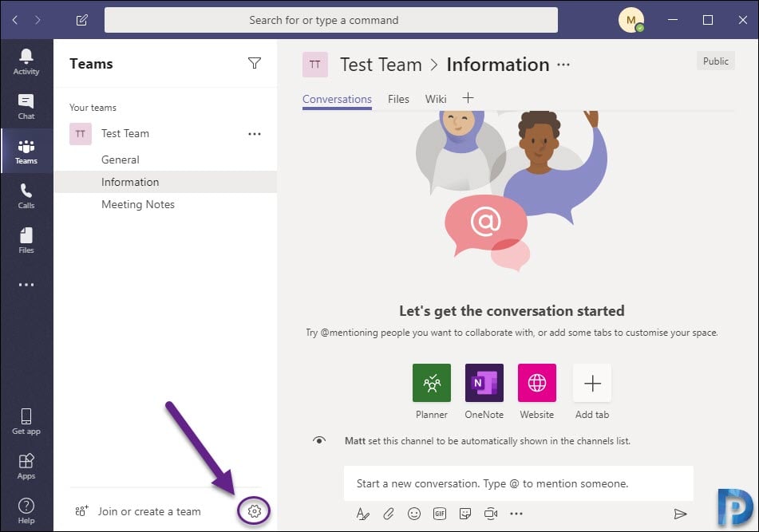
Task: Click the search command box
Action: pyautogui.click(x=331, y=20)
